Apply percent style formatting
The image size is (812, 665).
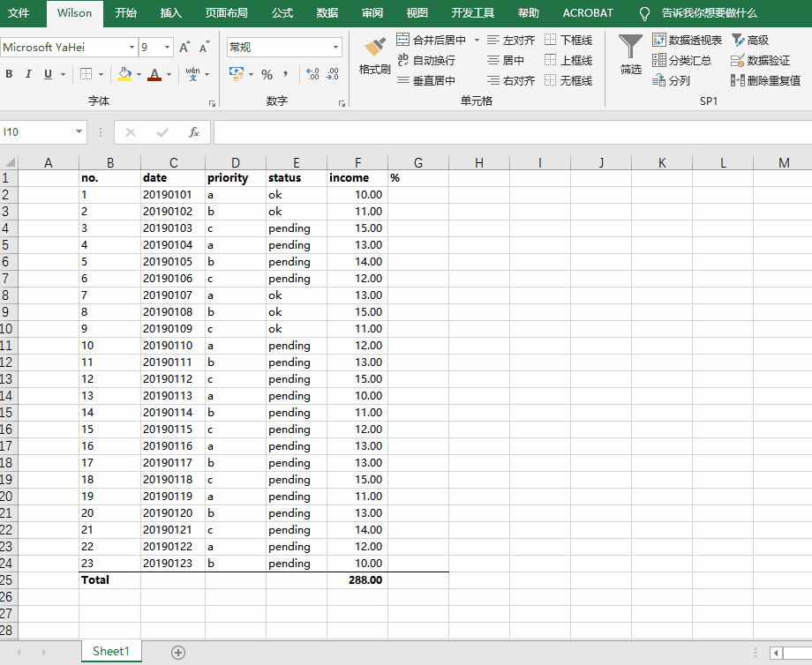[267, 75]
